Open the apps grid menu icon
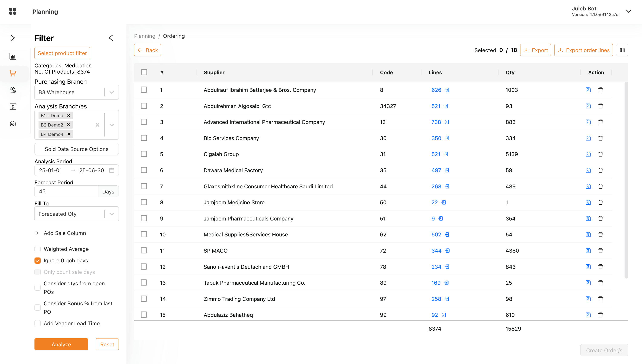Screen dimensions: 642x364 tap(13, 11)
